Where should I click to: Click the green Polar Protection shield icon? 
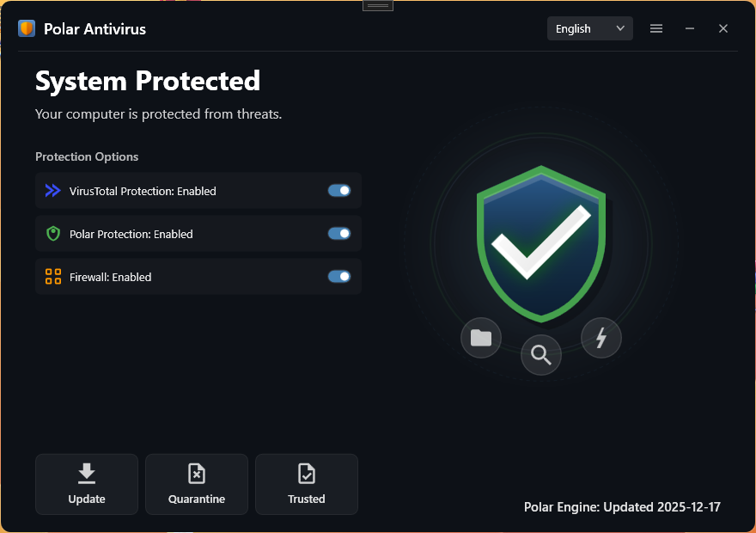tap(53, 234)
